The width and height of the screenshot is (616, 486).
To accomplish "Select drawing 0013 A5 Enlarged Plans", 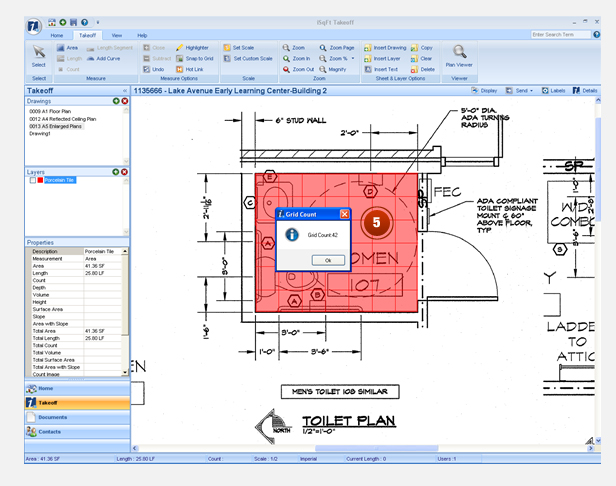I will point(55,126).
